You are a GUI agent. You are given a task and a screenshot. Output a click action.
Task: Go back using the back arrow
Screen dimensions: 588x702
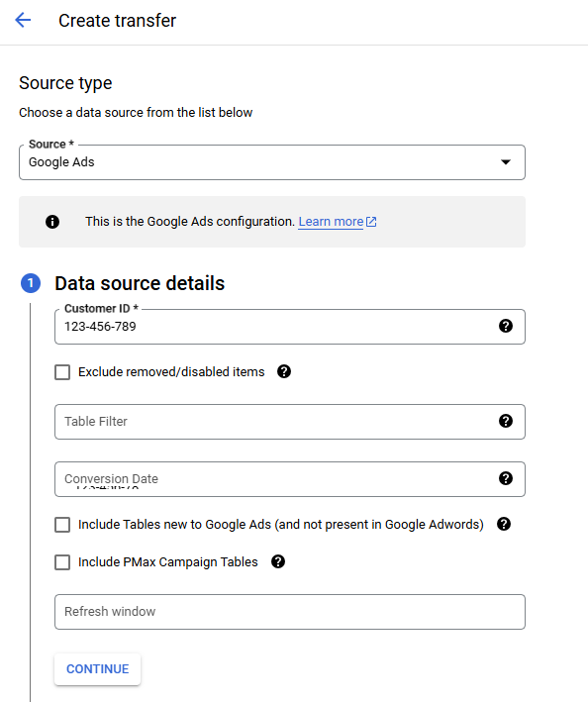23,20
